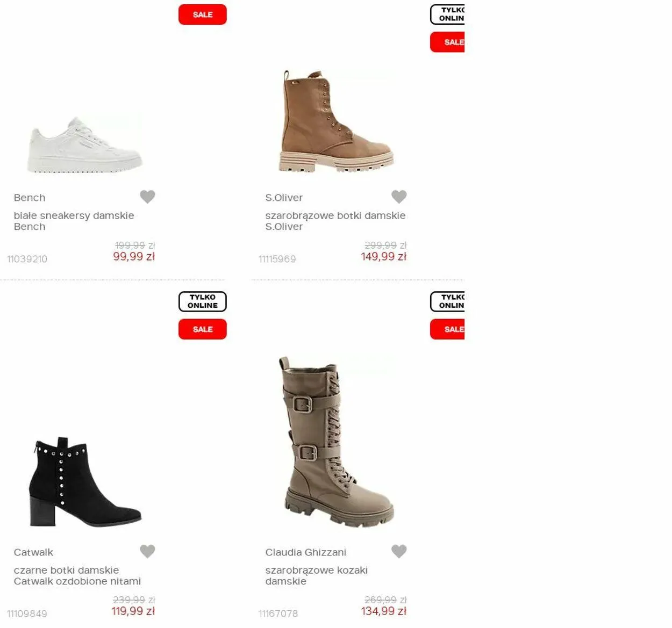This screenshot has height=628, width=672.
Task: Click SALE badge above S.Oliver boots
Action: [x=447, y=42]
